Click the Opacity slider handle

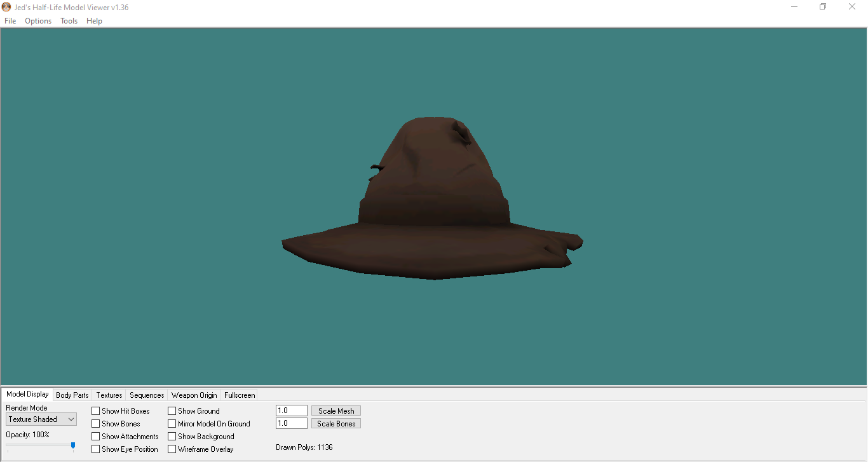73,446
